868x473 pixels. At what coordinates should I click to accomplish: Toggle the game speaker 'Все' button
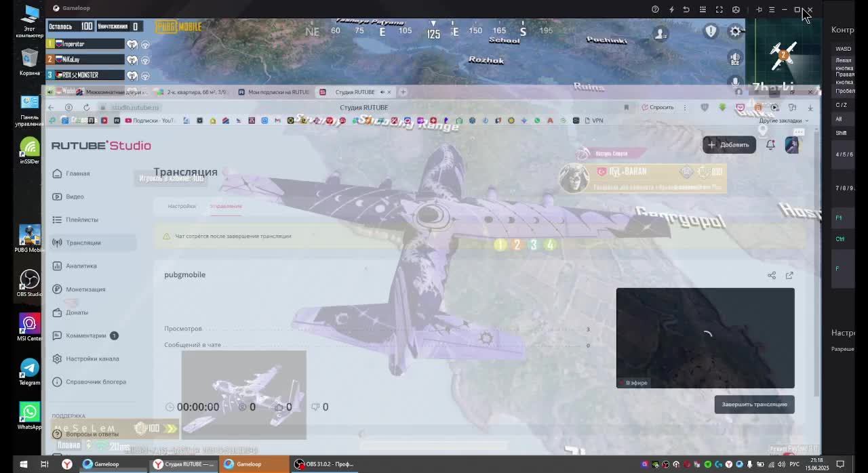[x=735, y=59]
